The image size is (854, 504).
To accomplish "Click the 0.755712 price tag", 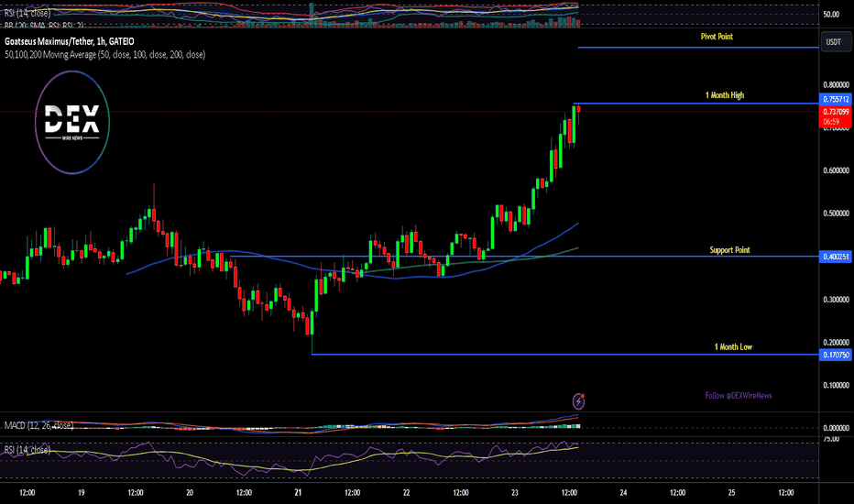I will (836, 99).
